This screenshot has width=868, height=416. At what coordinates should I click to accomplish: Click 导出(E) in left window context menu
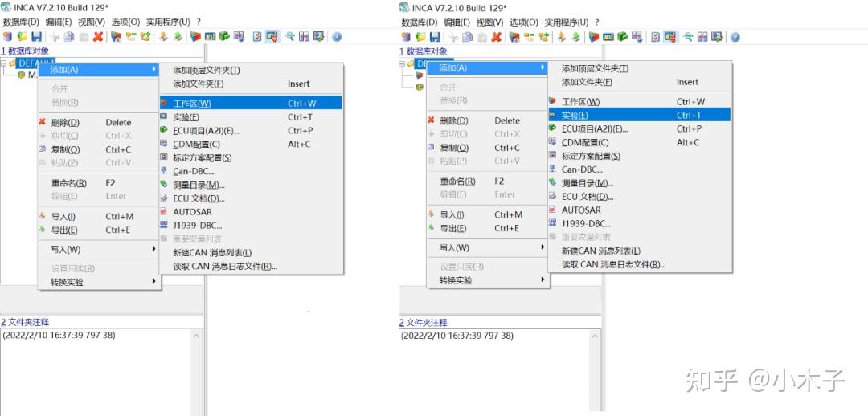100,230
